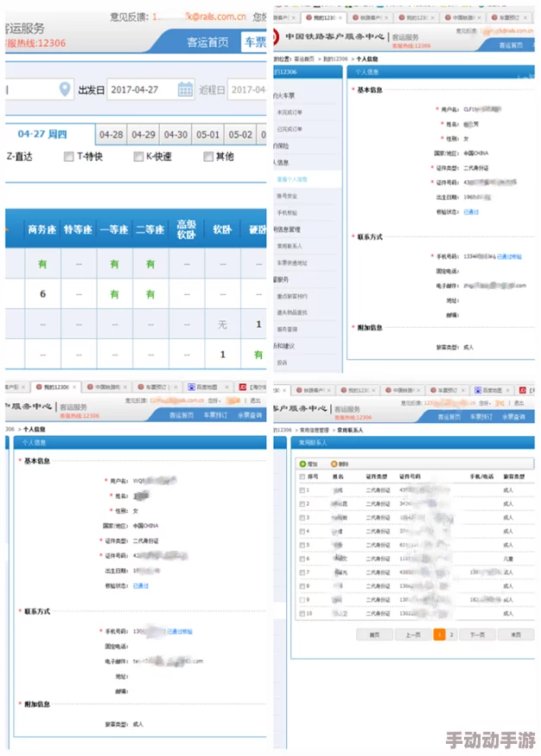Switch to the 05-01 date tab

click(208, 135)
